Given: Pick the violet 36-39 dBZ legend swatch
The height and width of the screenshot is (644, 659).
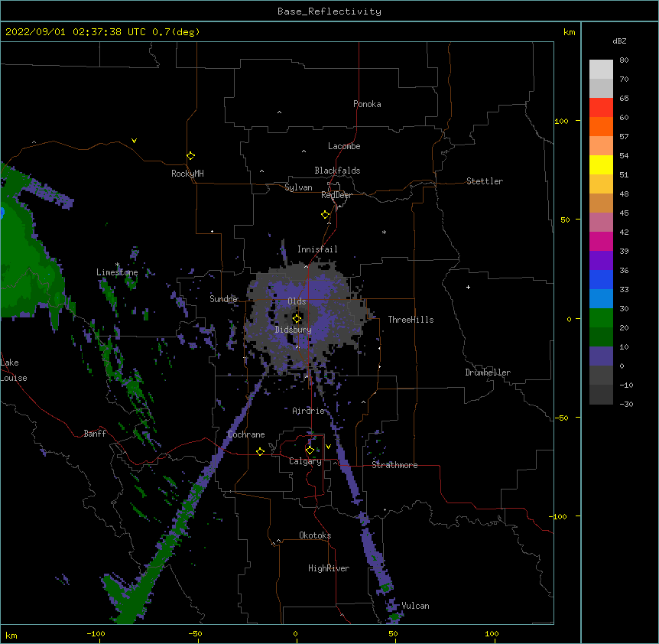Looking at the screenshot, I should [x=601, y=261].
